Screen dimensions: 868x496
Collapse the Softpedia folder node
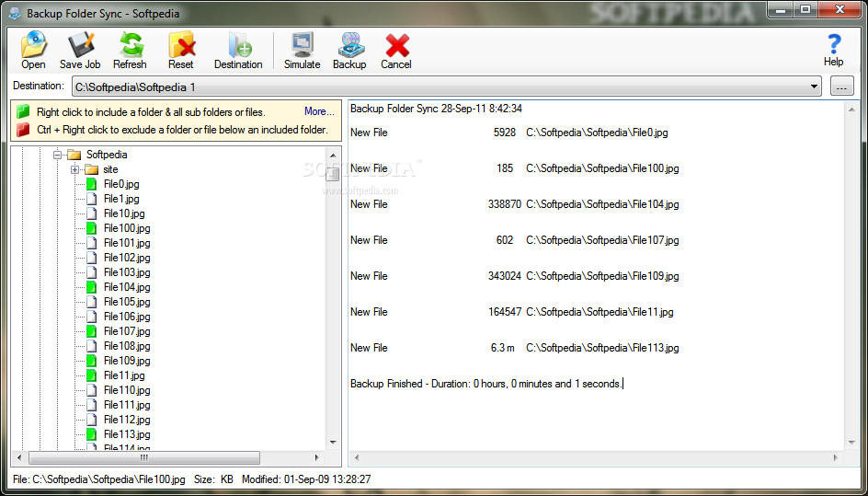pyautogui.click(x=57, y=156)
